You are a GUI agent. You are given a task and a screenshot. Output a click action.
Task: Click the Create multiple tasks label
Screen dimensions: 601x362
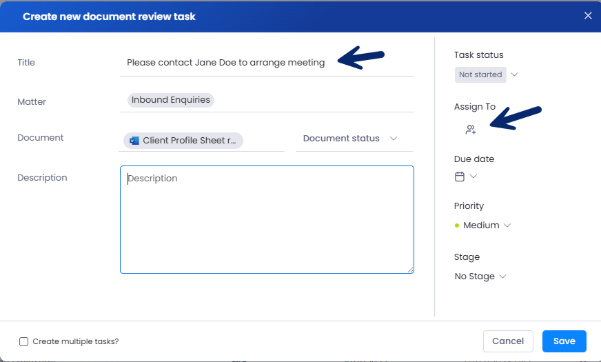76,341
